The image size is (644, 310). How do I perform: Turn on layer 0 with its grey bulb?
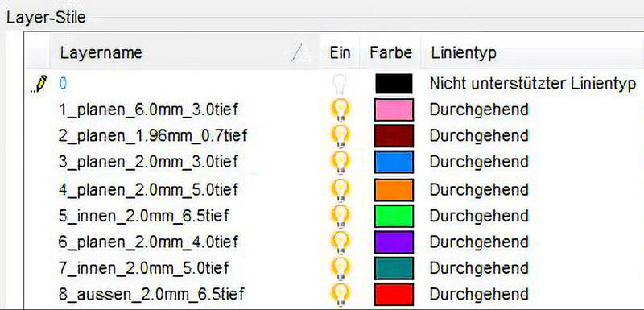point(340,84)
